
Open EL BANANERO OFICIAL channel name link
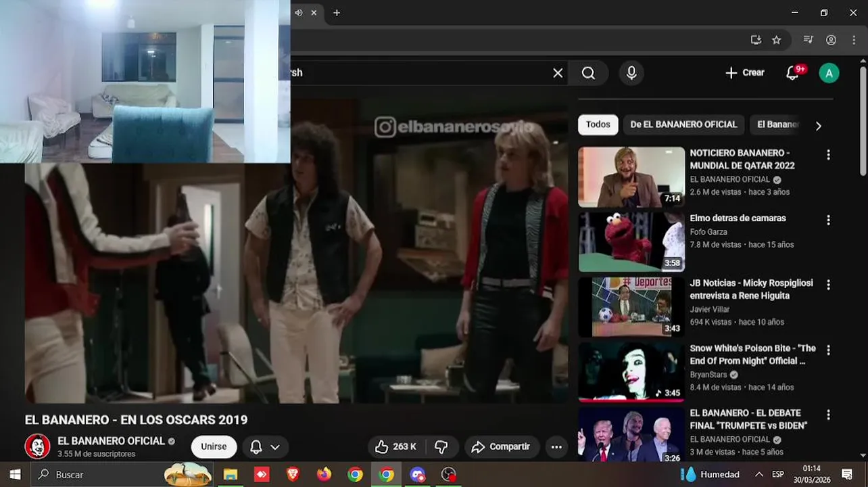pyautogui.click(x=111, y=441)
